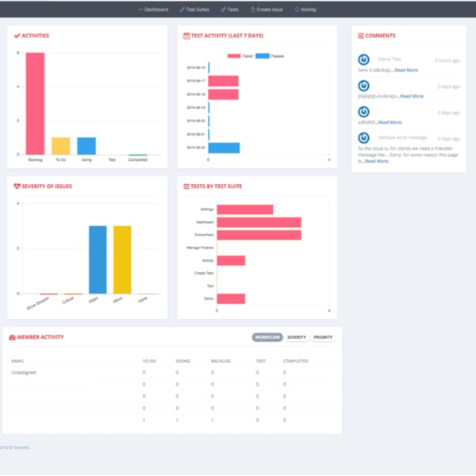Open the Dashboard nav item
This screenshot has height=476, width=476.
153,10
